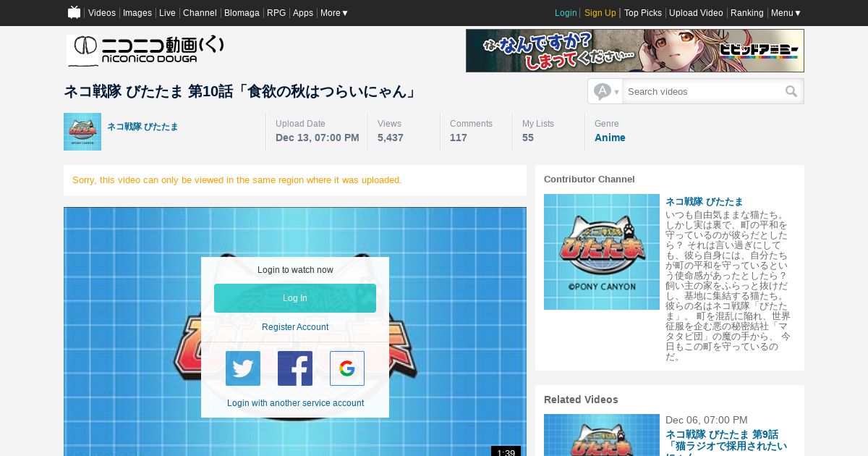
Task: Expand the More menu in top bar
Action: 334,13
